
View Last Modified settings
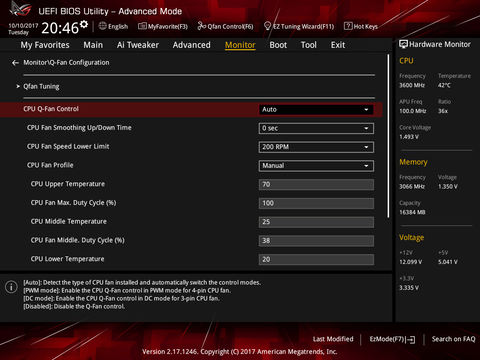333,339
